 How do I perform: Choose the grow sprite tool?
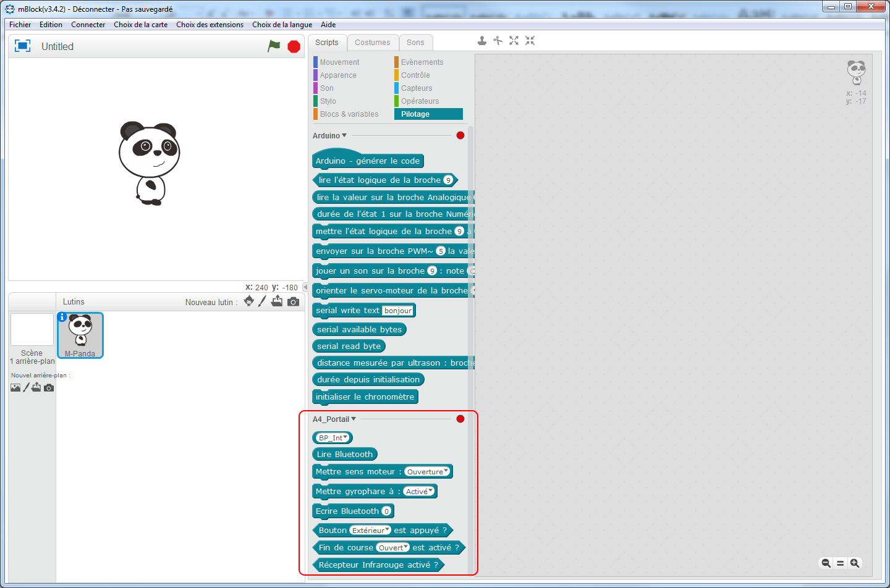514,41
